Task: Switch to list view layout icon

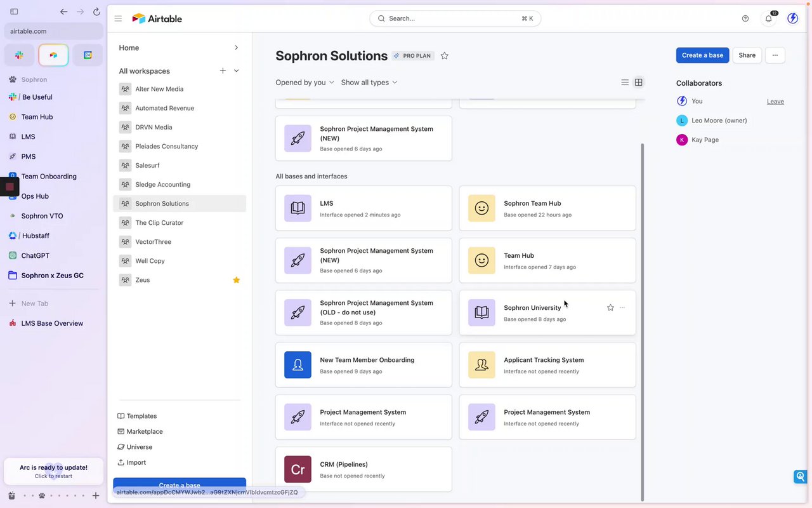Action: click(625, 83)
